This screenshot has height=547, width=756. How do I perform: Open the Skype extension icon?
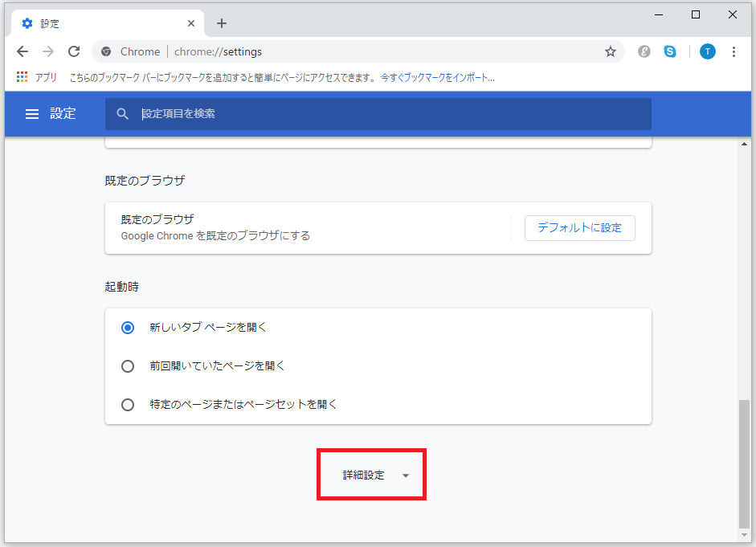tap(670, 51)
